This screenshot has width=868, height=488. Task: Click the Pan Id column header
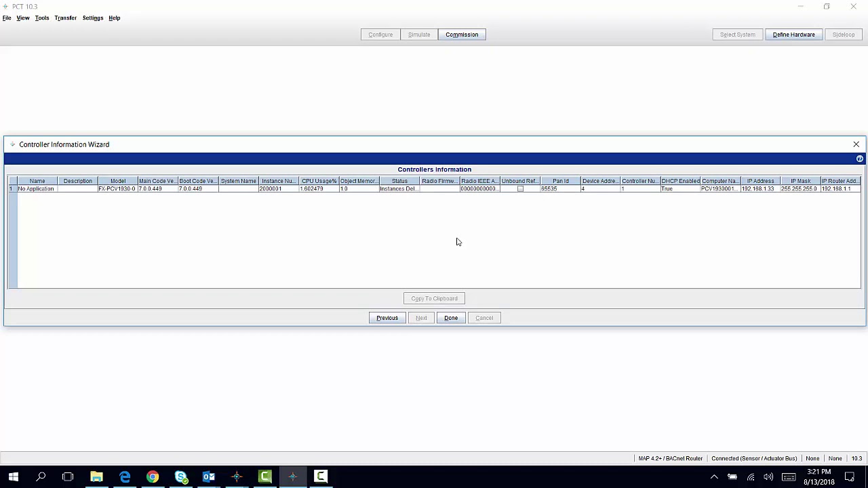pos(560,181)
